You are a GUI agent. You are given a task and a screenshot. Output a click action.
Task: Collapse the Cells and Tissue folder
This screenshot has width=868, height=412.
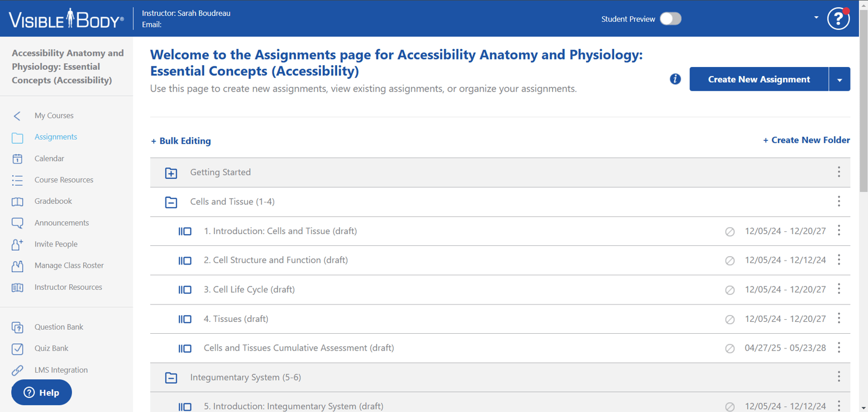(x=171, y=202)
